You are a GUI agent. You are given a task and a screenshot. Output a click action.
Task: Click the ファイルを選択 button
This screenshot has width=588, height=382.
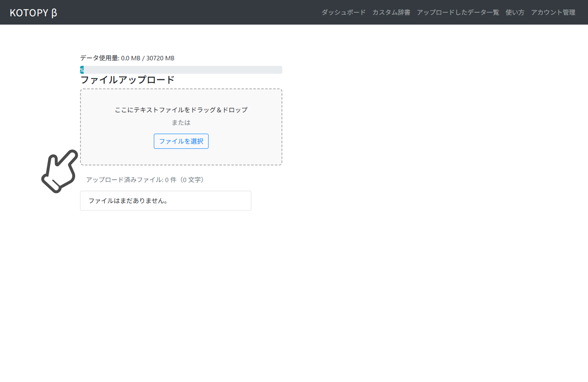[181, 141]
